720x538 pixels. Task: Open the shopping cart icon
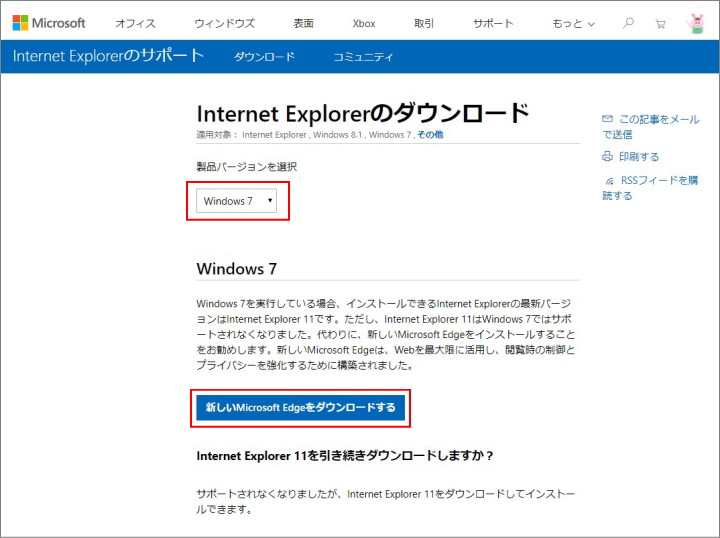coord(661,23)
